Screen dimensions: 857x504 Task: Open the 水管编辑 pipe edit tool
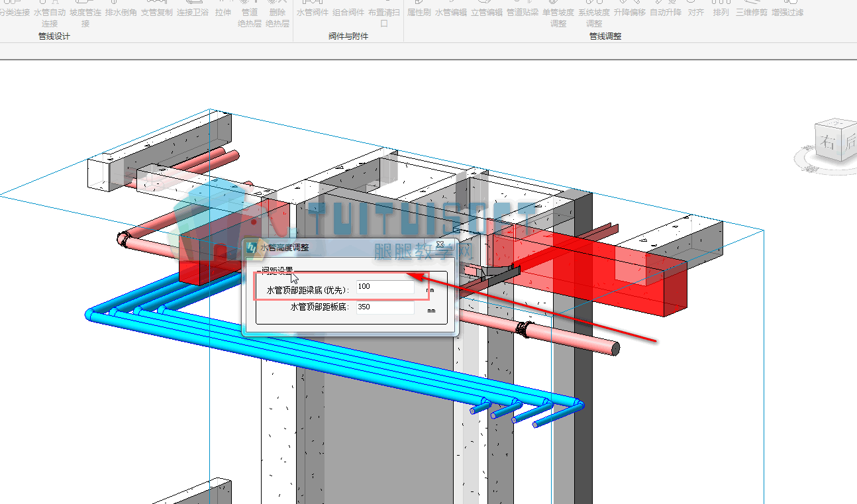[451, 10]
